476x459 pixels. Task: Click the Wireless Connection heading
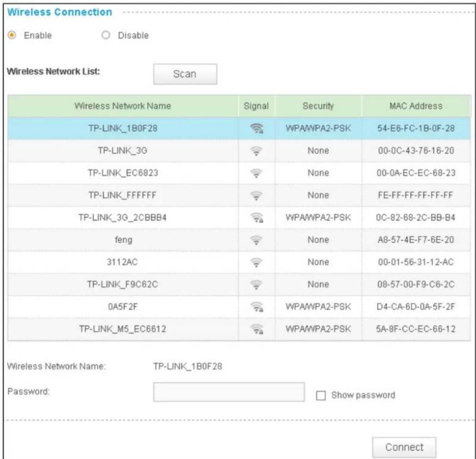coord(60,12)
